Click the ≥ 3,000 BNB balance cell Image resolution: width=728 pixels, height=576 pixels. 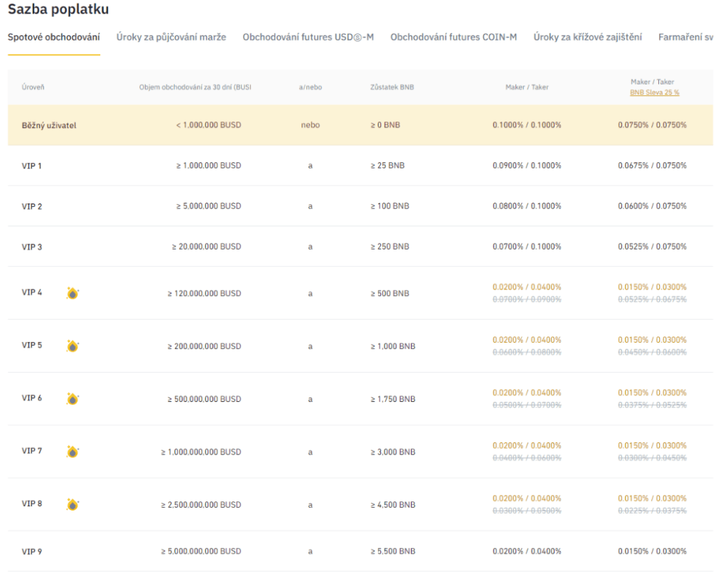click(x=392, y=452)
